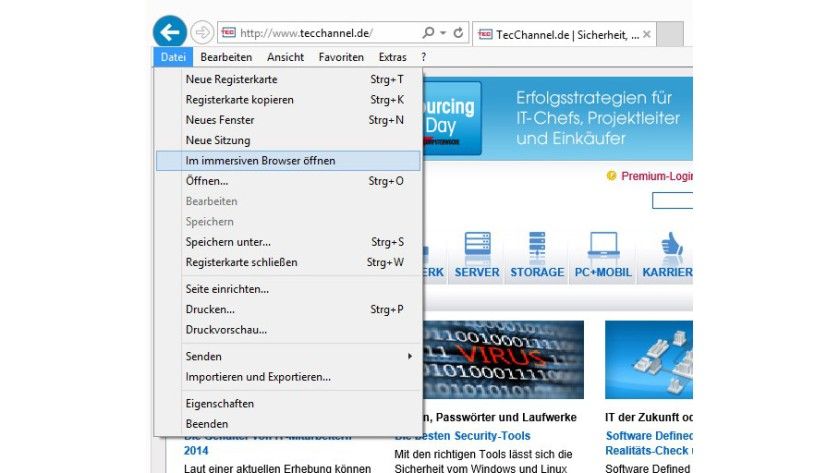Viewport: 840px width, 473px height.
Task: Click the website search input field
Action: pos(672,200)
